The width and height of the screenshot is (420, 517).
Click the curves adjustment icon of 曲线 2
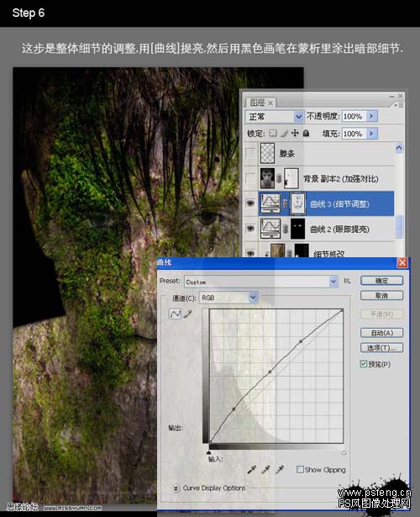[270, 229]
